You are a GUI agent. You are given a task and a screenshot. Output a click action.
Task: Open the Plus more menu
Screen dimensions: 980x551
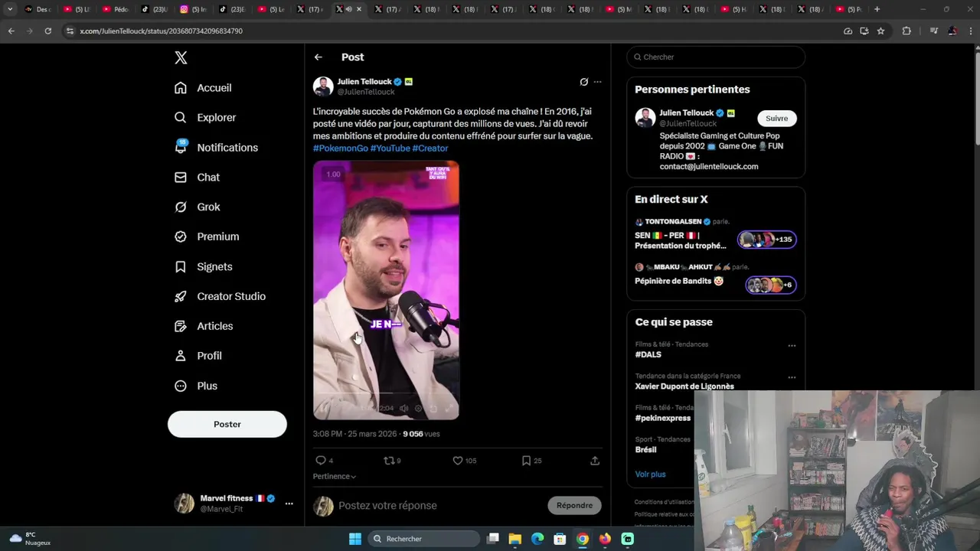195,386
